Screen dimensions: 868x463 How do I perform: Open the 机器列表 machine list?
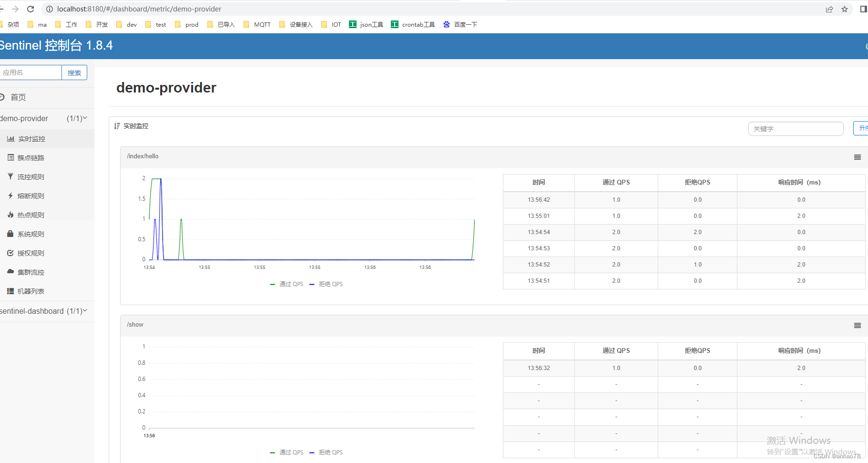[30, 291]
